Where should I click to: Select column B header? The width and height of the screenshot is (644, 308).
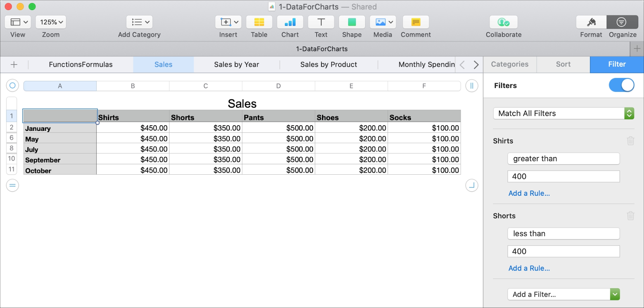tap(133, 86)
